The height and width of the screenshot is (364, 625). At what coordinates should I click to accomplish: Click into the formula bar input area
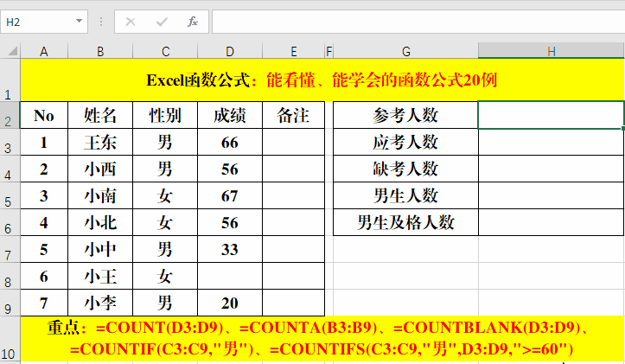pos(418,22)
